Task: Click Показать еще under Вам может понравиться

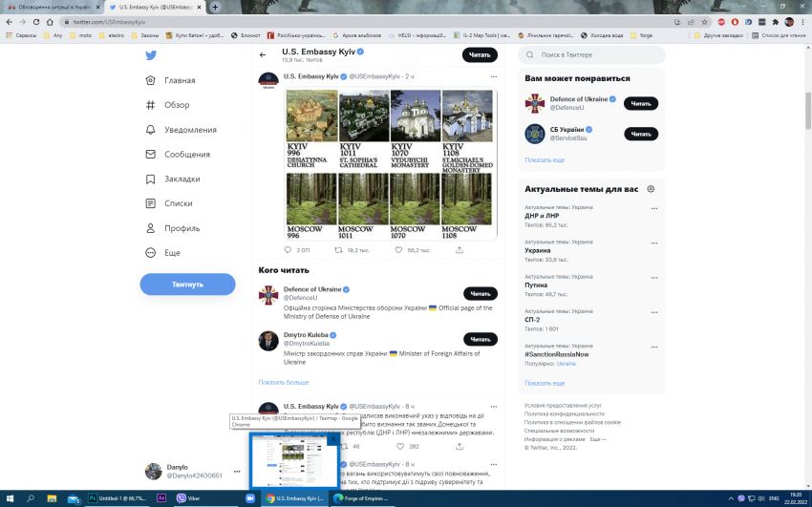Action: coord(545,160)
